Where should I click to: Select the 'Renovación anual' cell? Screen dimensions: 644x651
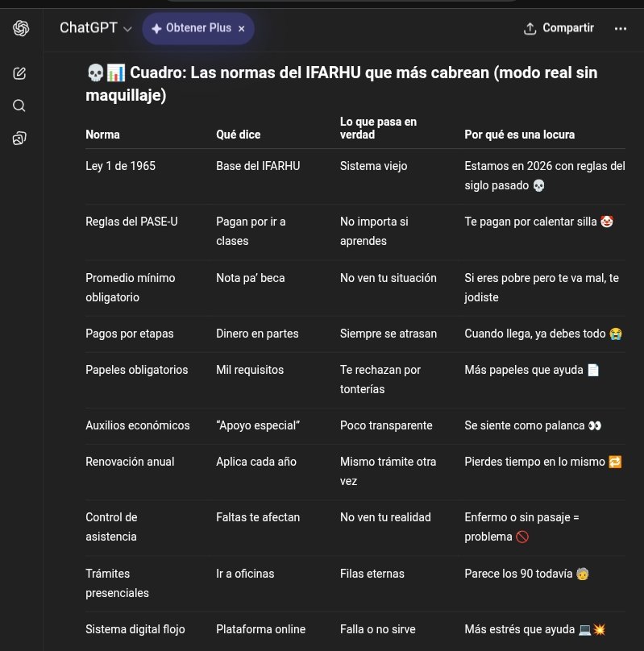click(x=130, y=462)
